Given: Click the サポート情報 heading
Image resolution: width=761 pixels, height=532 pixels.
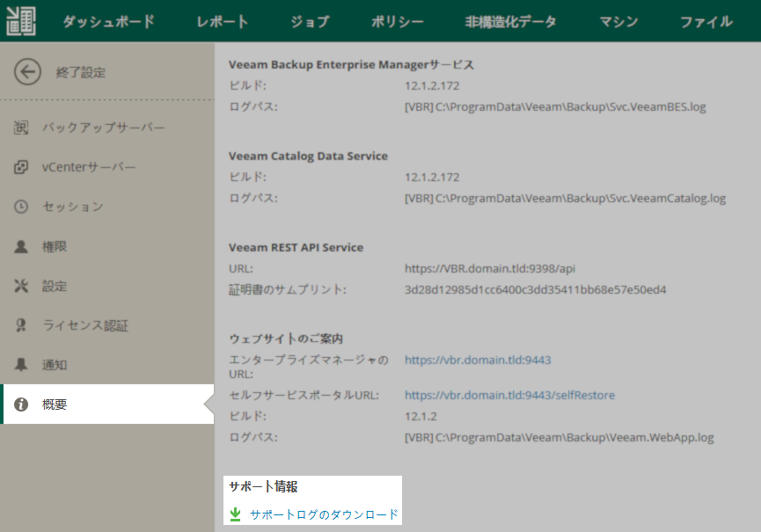Looking at the screenshot, I should (263, 486).
